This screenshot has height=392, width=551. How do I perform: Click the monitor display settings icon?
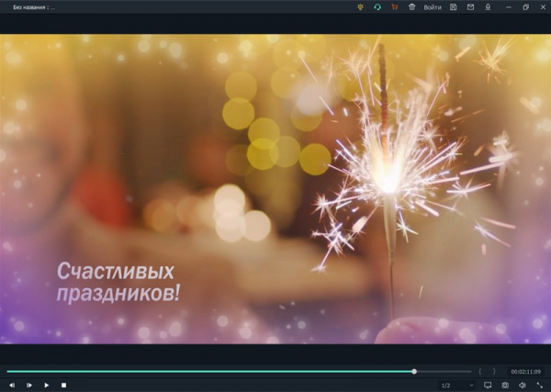(x=489, y=385)
